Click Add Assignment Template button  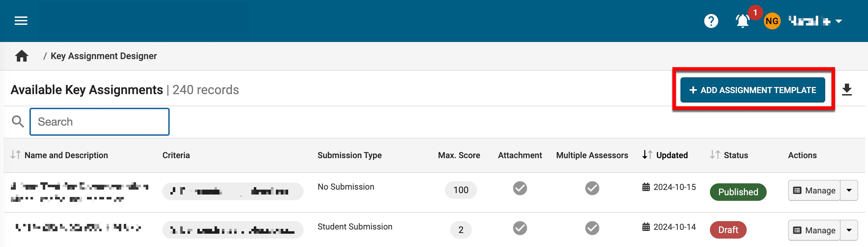[x=753, y=90]
